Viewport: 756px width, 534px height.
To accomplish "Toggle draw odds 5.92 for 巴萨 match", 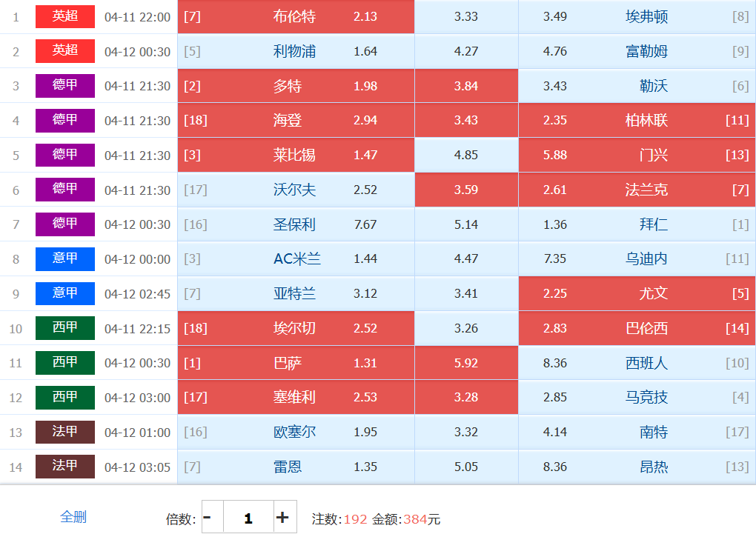I will [x=466, y=363].
